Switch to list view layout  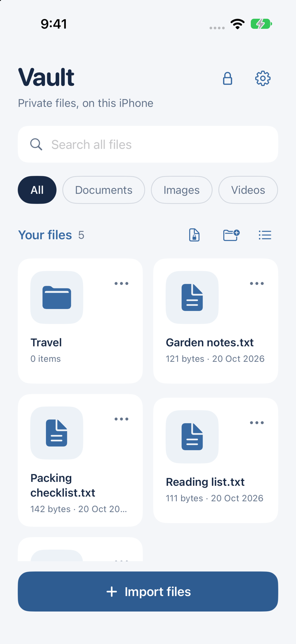click(265, 235)
